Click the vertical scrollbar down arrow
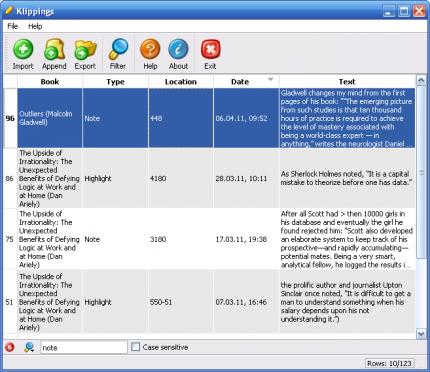 [421, 334]
